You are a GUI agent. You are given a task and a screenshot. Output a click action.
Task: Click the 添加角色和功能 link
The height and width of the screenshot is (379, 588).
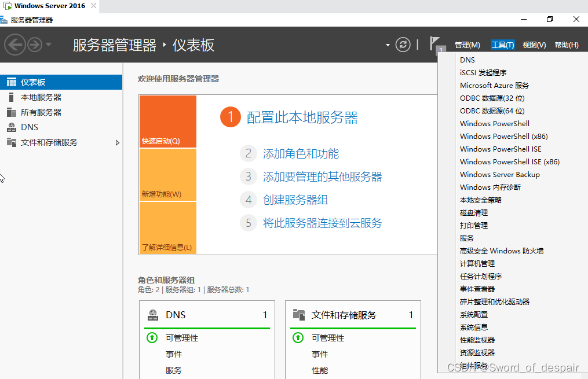(301, 153)
